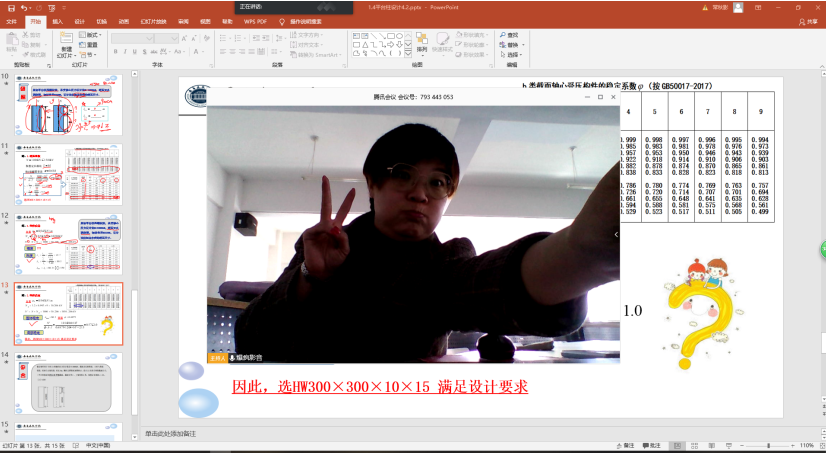This screenshot has height=453, width=826.
Task: Collapse the ribbon with the caret arrow
Action: 821,65
